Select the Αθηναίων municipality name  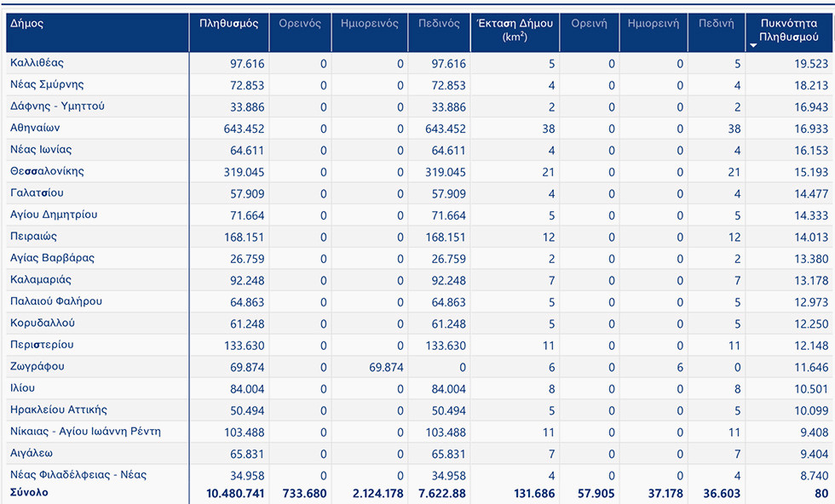click(x=35, y=128)
